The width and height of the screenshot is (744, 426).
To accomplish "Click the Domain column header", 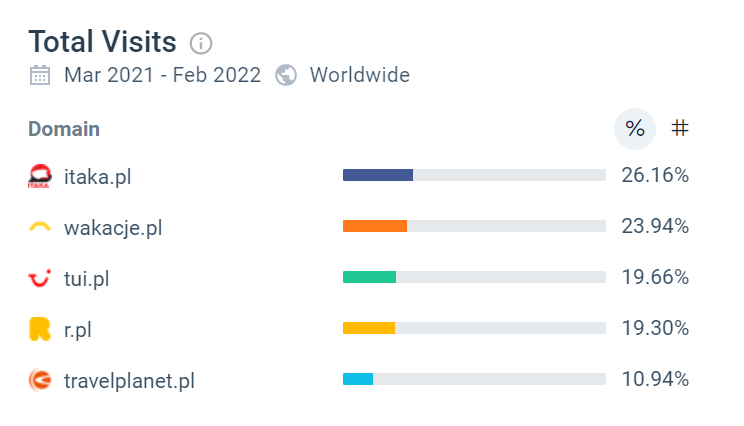I will pos(64,129).
